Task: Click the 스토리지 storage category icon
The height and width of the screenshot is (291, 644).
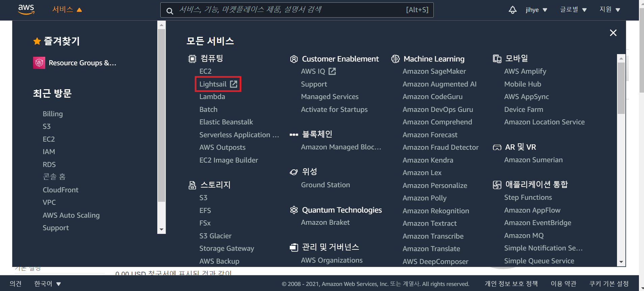Action: point(192,185)
